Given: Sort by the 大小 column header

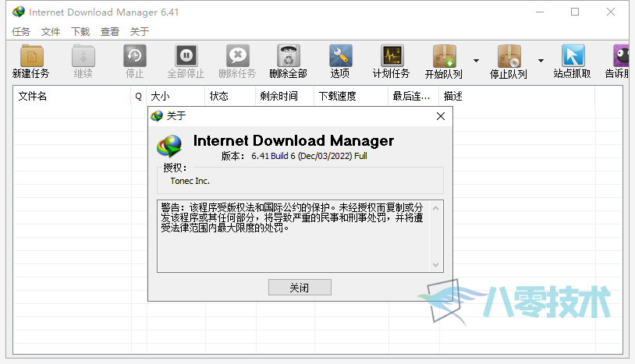Looking at the screenshot, I should coord(176,96).
